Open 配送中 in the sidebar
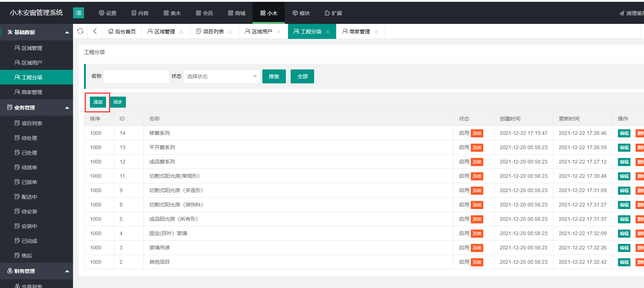Screen dimensions: 644x288 (x=36, y=197)
